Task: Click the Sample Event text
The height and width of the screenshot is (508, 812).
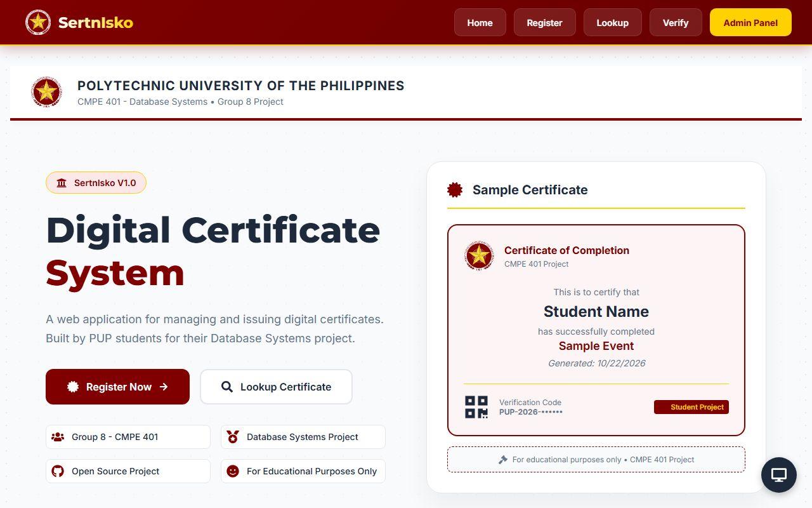Action: (596, 346)
